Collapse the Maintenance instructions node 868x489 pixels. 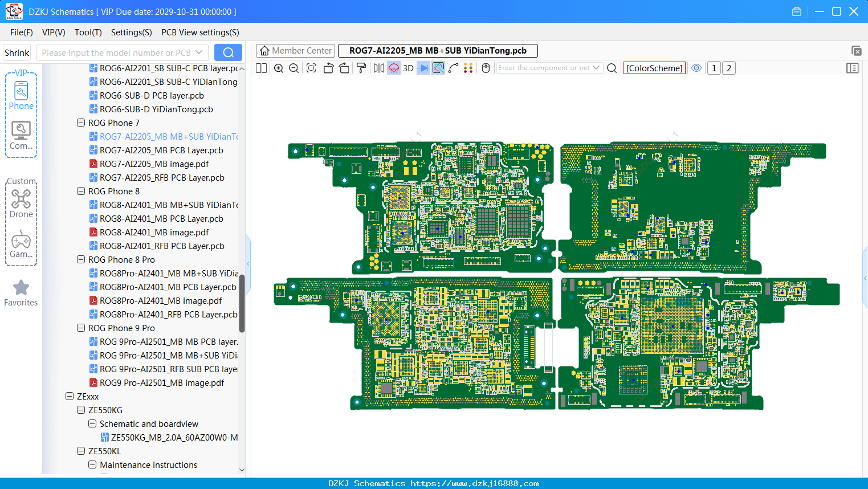tap(92, 464)
